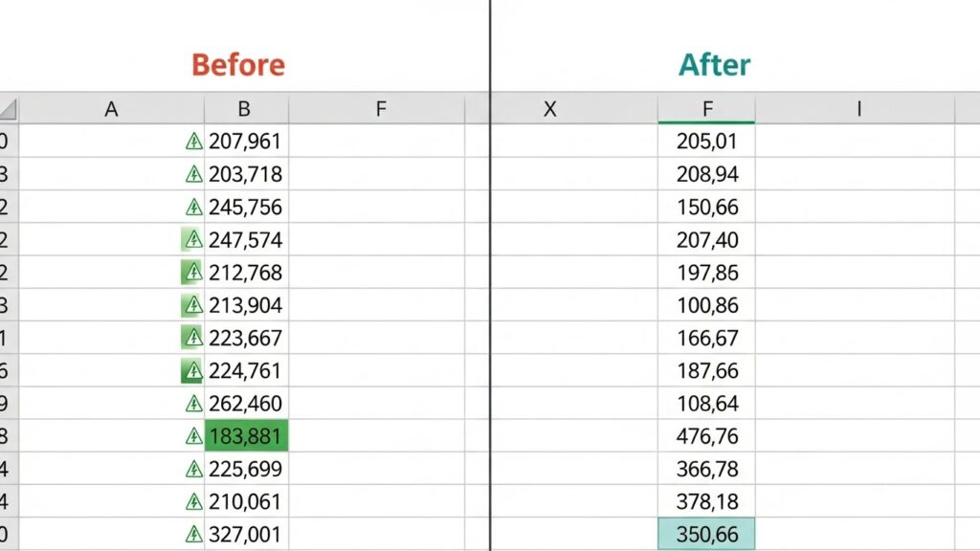The image size is (980, 551).
Task: Click the select-all corner of the Before sheet
Action: pyautogui.click(x=8, y=109)
